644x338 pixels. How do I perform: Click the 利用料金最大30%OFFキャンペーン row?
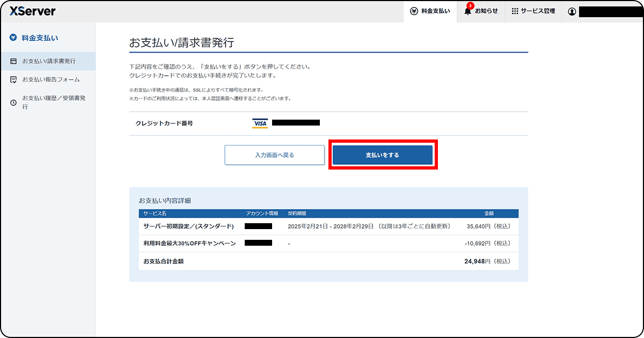pyautogui.click(x=328, y=244)
